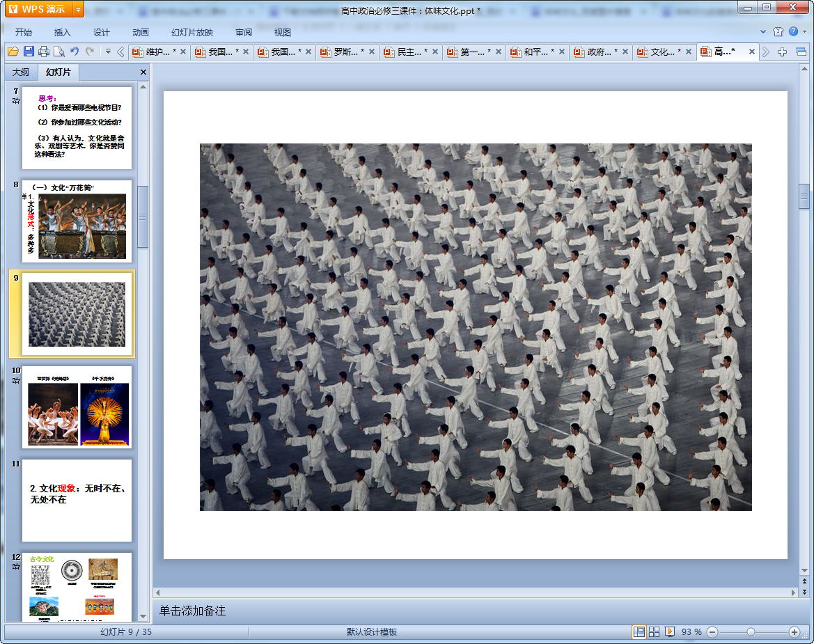Open the 动画 menu tab

(x=140, y=32)
